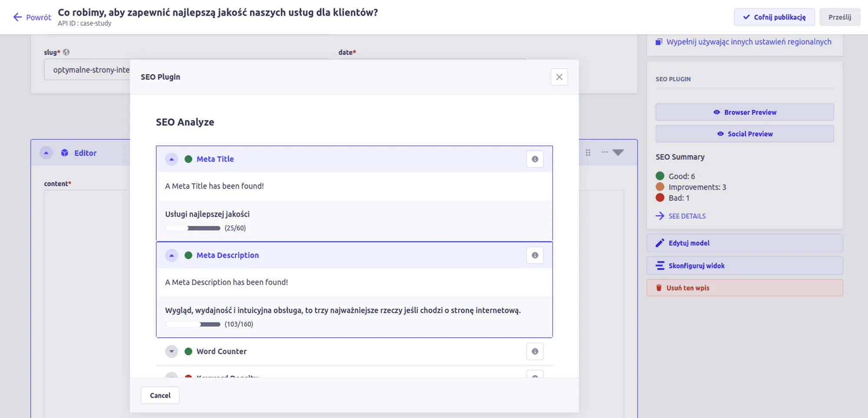Click the pencil icon for Edytuj model
The width and height of the screenshot is (868, 418).
660,243
